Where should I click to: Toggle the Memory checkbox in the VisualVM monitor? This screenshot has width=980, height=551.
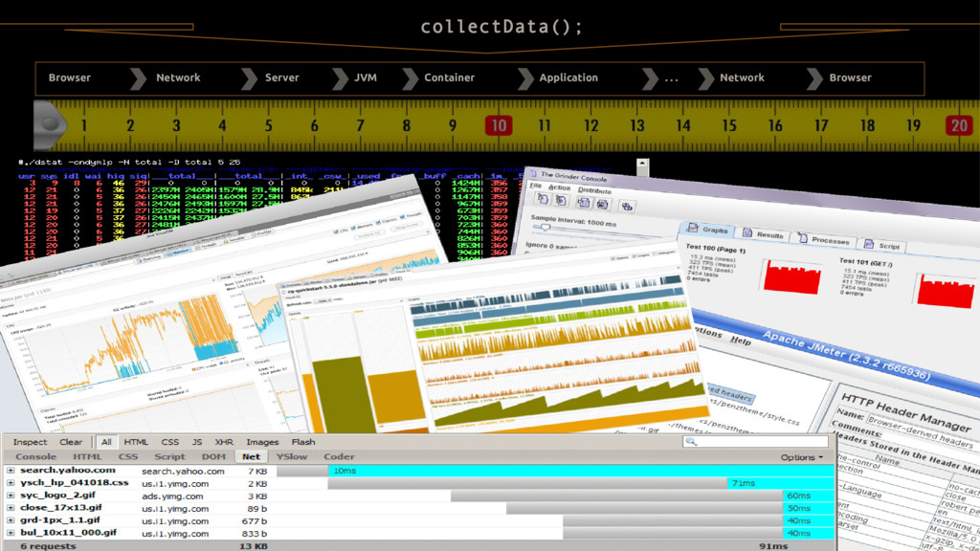point(353,227)
